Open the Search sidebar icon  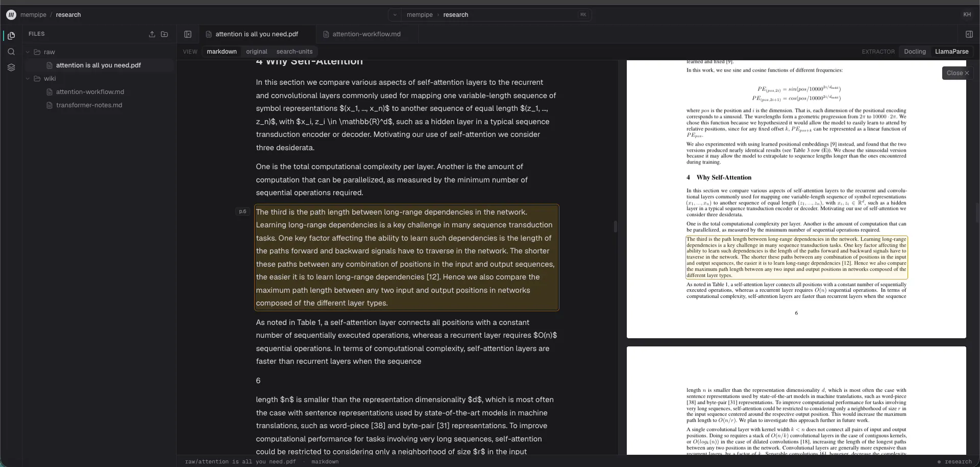(11, 52)
